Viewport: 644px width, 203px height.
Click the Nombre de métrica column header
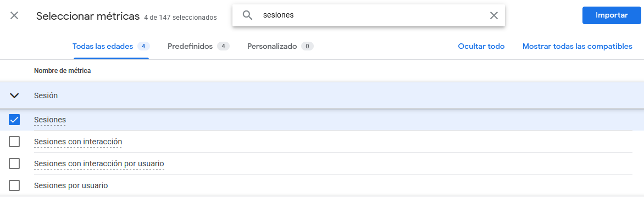(x=63, y=71)
